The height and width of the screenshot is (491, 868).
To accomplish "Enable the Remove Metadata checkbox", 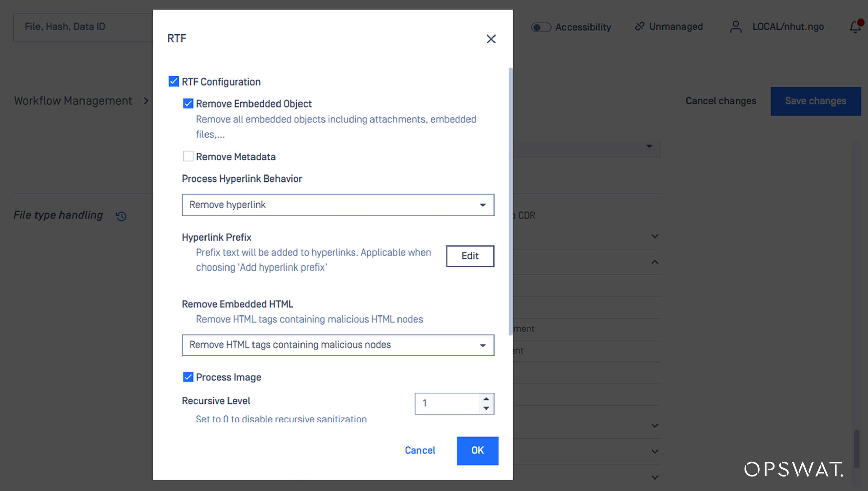I will [x=188, y=156].
